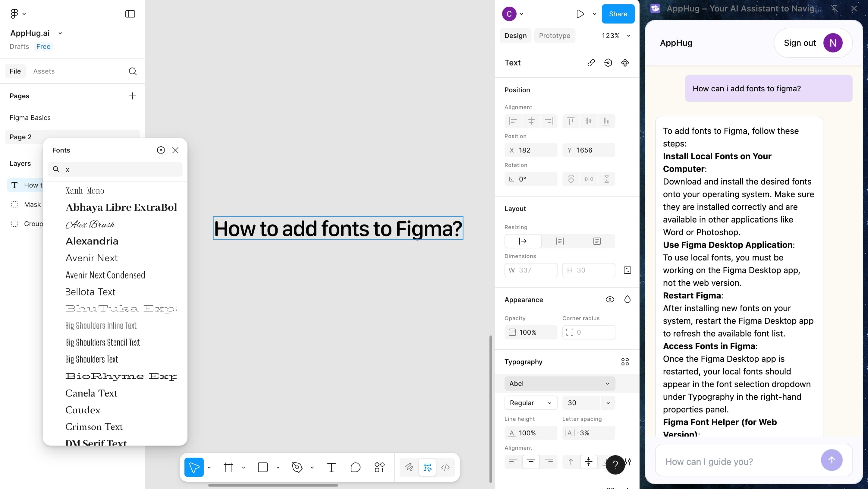The width and height of the screenshot is (868, 489).
Task: Open the Regular font weight dropdown
Action: (x=531, y=403)
